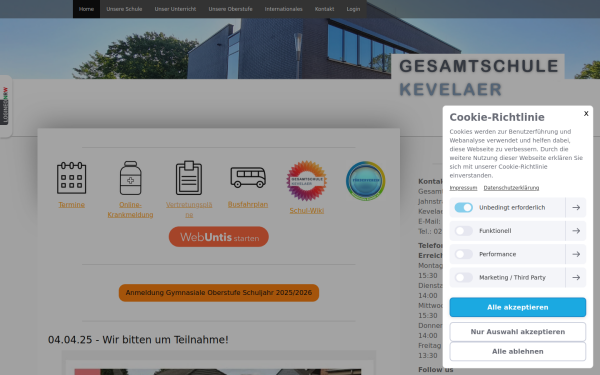600x375 pixels.
Task: Toggle the Unbedingt erforderlich switch
Action: coord(464,207)
